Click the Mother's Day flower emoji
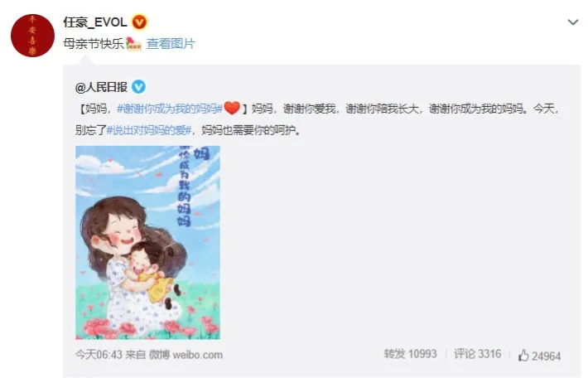This screenshot has height=378, width=588. tap(133, 44)
